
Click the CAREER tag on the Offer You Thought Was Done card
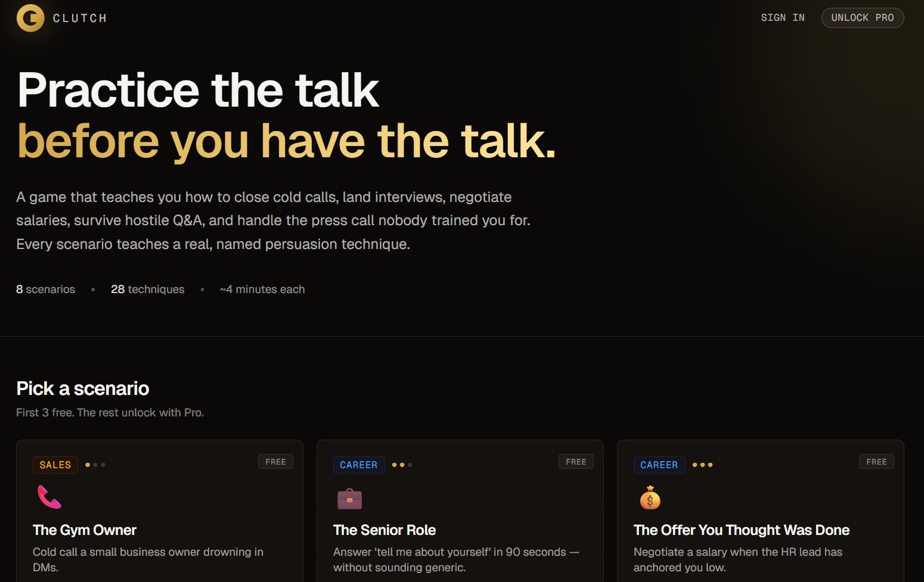(659, 465)
